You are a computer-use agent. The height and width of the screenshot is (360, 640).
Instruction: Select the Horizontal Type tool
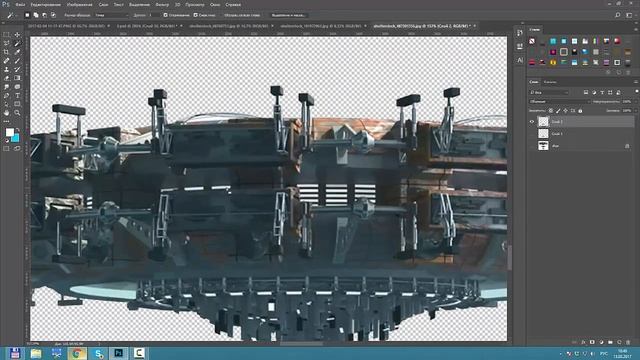pos(17,95)
